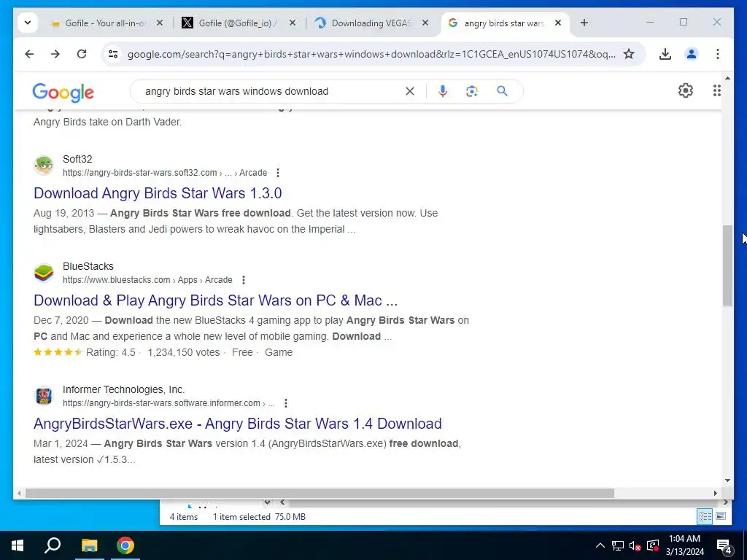Viewport: 747px width, 560px height.
Task: Bookmark this page with the star icon
Action: [x=629, y=54]
